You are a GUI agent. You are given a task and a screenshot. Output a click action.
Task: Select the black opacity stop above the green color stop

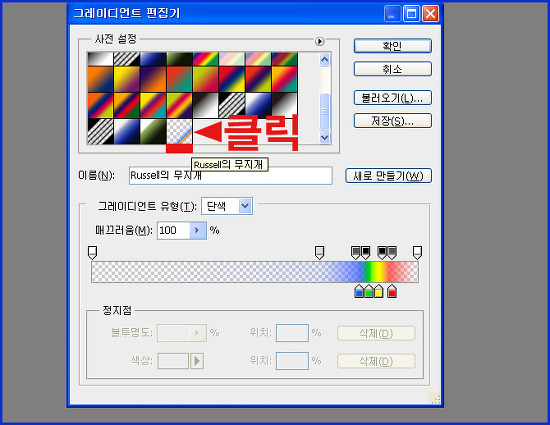point(365,252)
